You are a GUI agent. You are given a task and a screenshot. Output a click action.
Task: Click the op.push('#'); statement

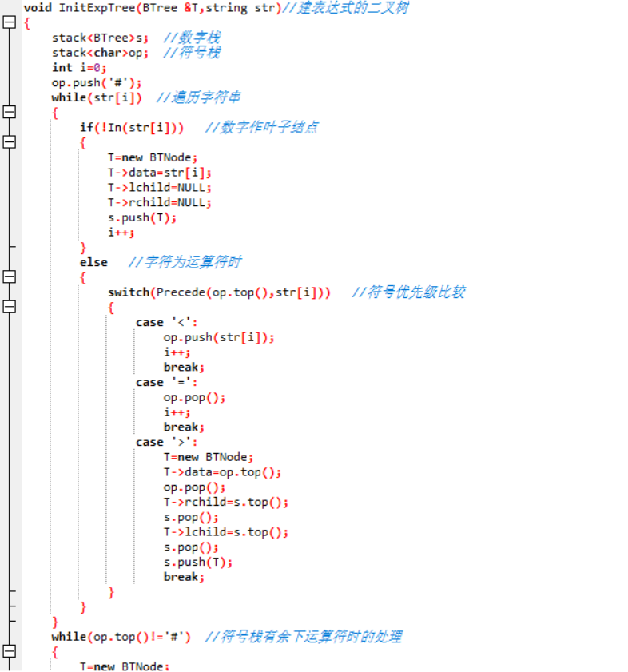97,83
